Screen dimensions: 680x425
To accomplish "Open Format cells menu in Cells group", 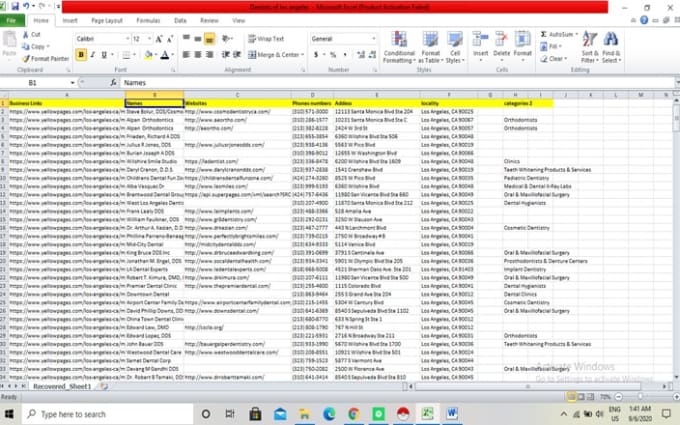I will pos(523,46).
